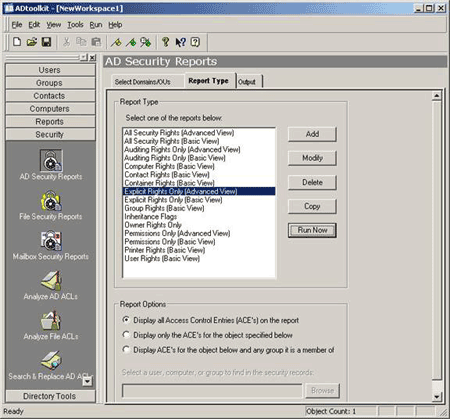Viewport: 450px width, 419px height.
Task: Select Display ACE's for object and groups
Action: coord(126,349)
